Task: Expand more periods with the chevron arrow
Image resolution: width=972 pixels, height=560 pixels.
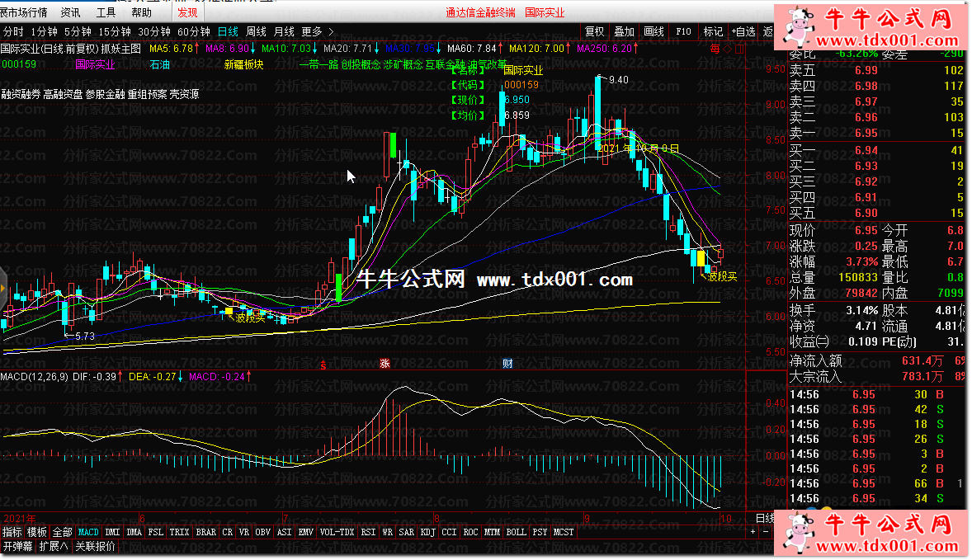Action: pos(331,31)
